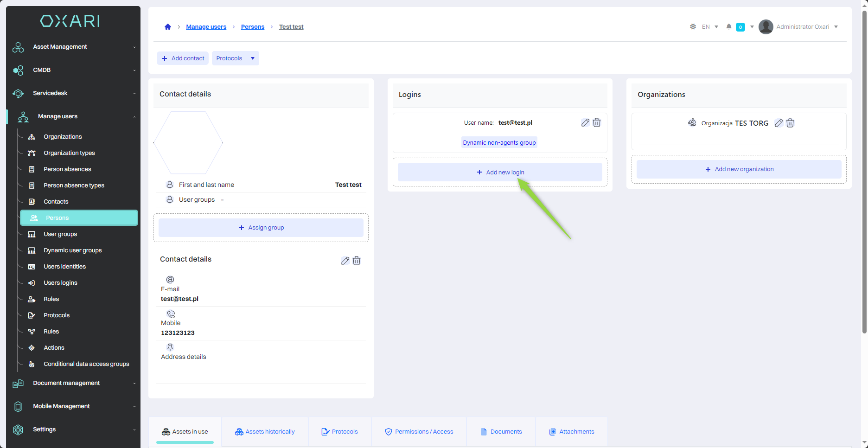Edit the test@test.pl login entry

pyautogui.click(x=585, y=123)
